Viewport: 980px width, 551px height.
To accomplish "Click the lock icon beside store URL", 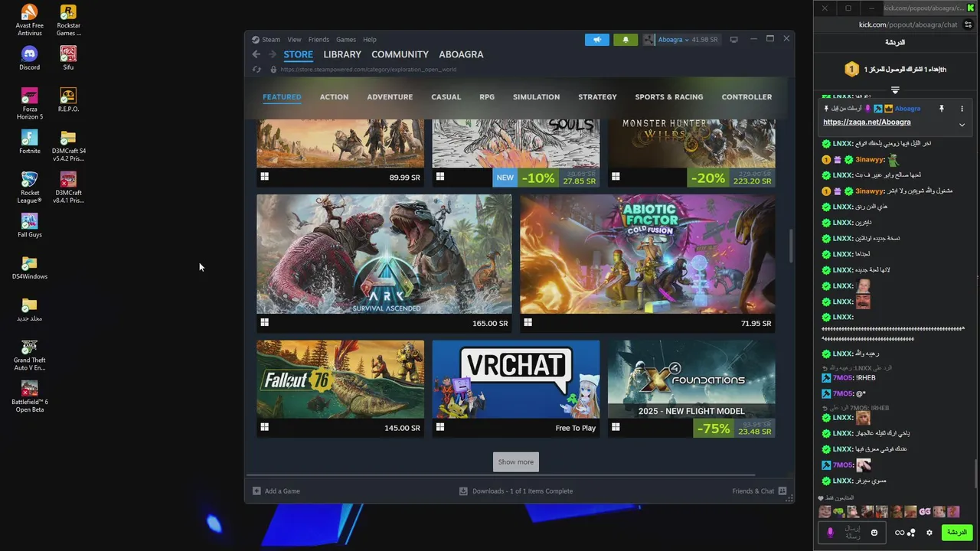I will (273, 70).
